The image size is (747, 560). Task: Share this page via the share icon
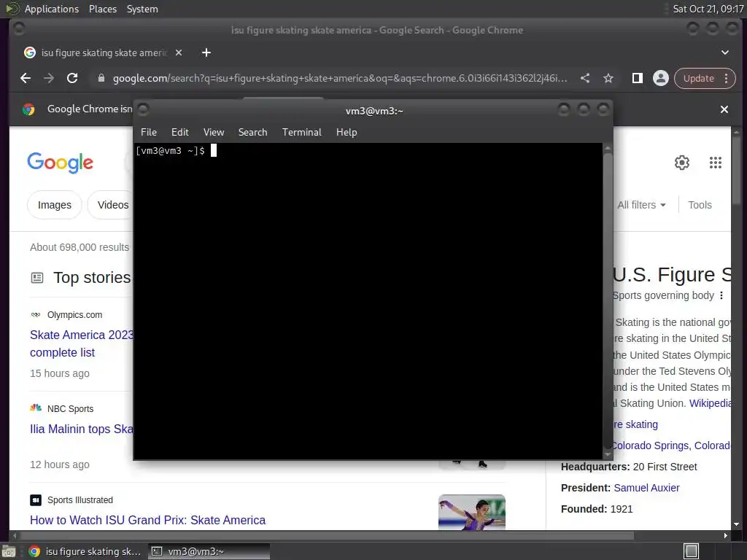click(585, 78)
